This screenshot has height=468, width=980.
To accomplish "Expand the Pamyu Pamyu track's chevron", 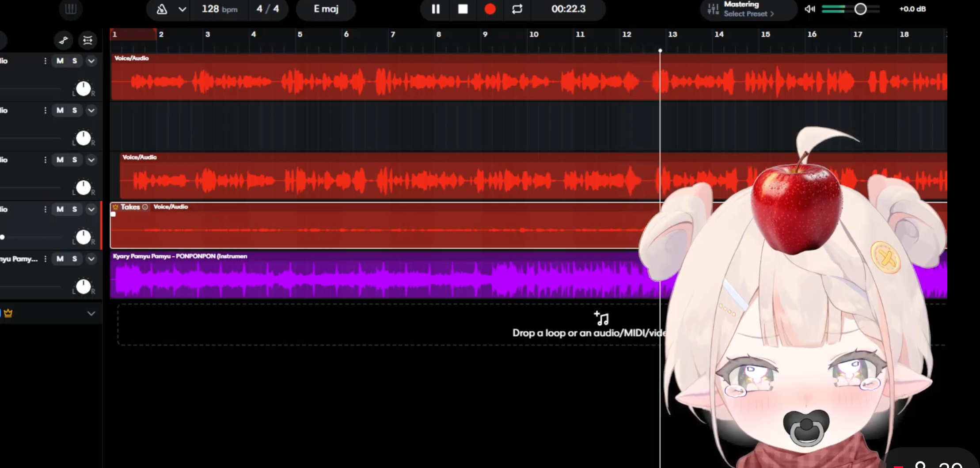I will click(x=91, y=259).
